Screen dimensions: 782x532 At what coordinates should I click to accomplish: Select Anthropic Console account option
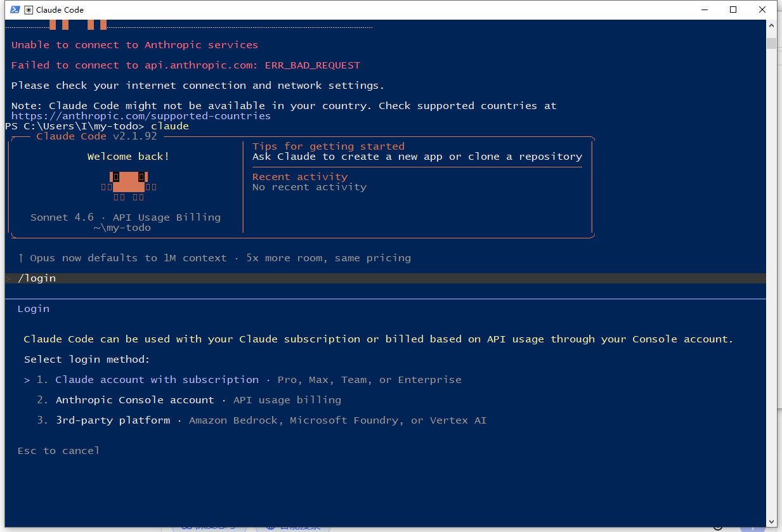pyautogui.click(x=189, y=400)
